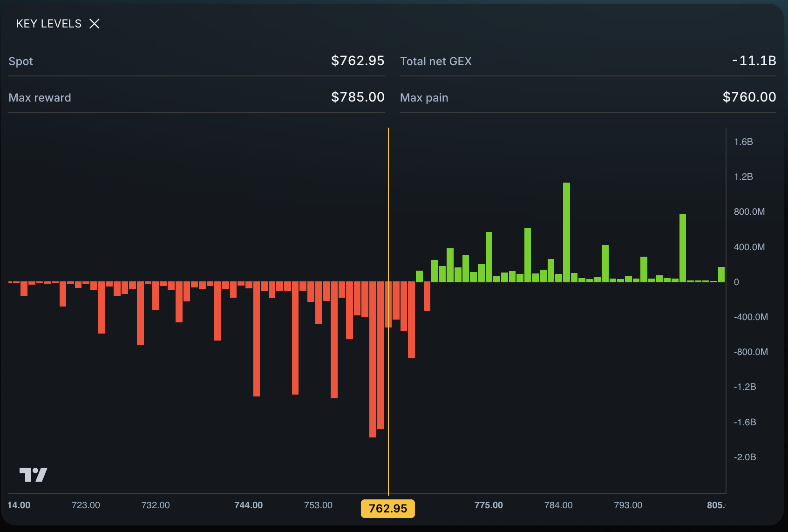This screenshot has width=788, height=532.
Task: Click the -2.0B y-axis label
Action: pyautogui.click(x=745, y=457)
